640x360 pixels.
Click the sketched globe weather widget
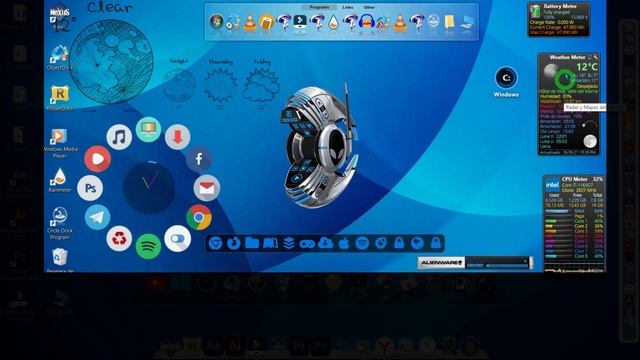pyautogui.click(x=111, y=62)
